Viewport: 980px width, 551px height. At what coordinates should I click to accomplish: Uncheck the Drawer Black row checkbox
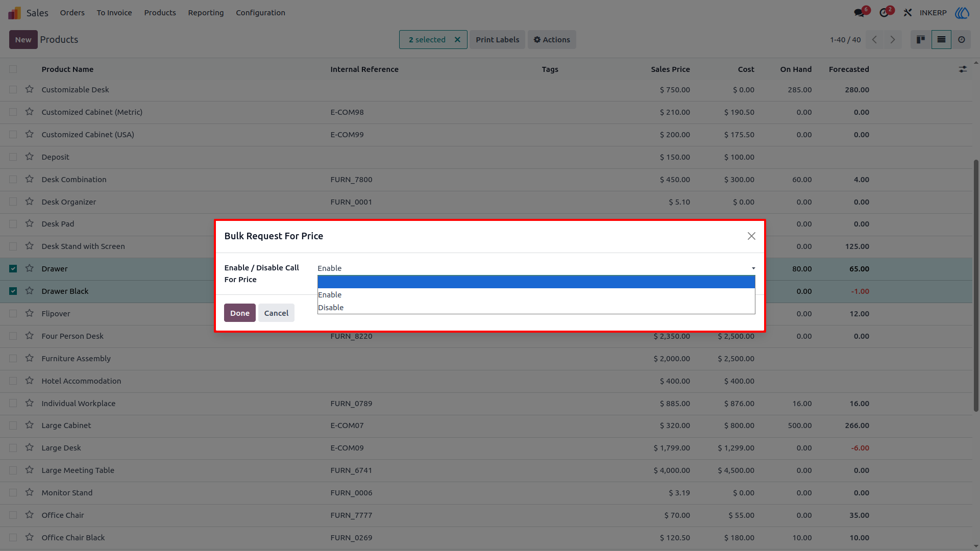point(13,291)
